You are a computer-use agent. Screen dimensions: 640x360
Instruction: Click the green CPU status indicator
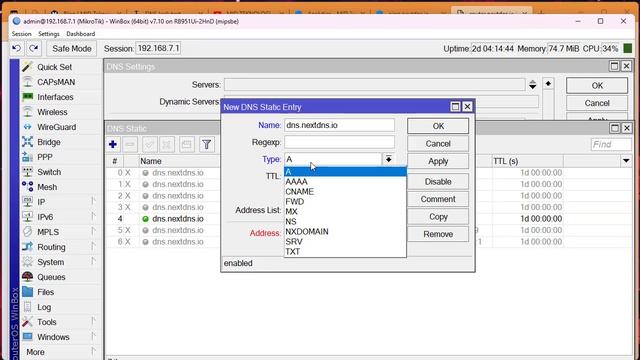click(x=628, y=49)
